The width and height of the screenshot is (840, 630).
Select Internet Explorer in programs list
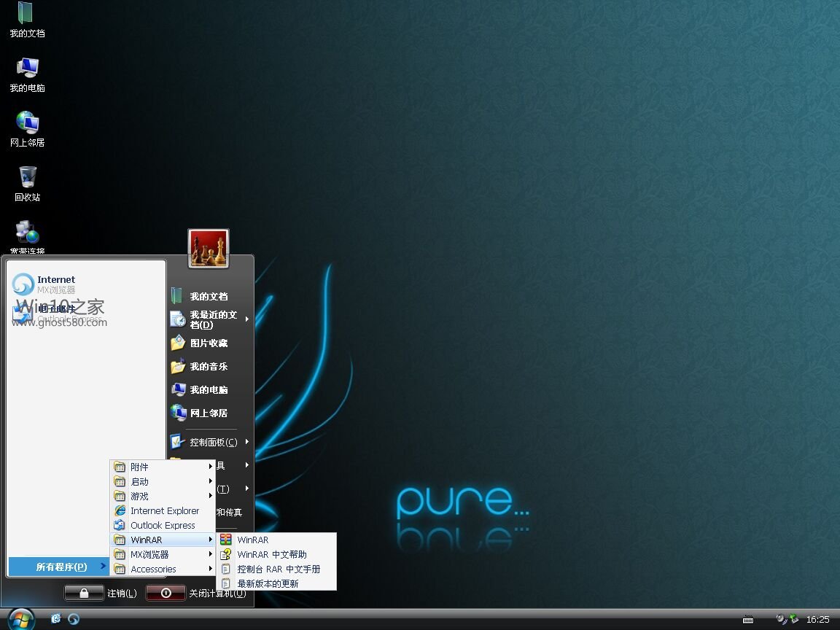pos(164,511)
